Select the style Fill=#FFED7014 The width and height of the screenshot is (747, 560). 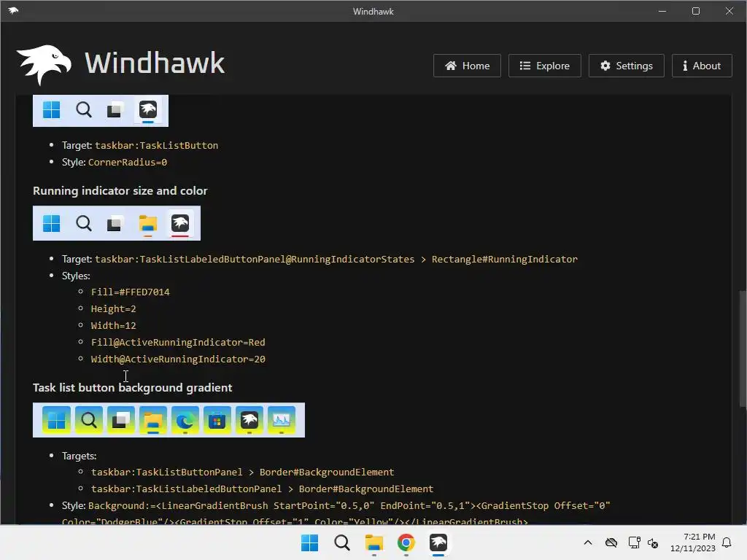click(x=130, y=292)
